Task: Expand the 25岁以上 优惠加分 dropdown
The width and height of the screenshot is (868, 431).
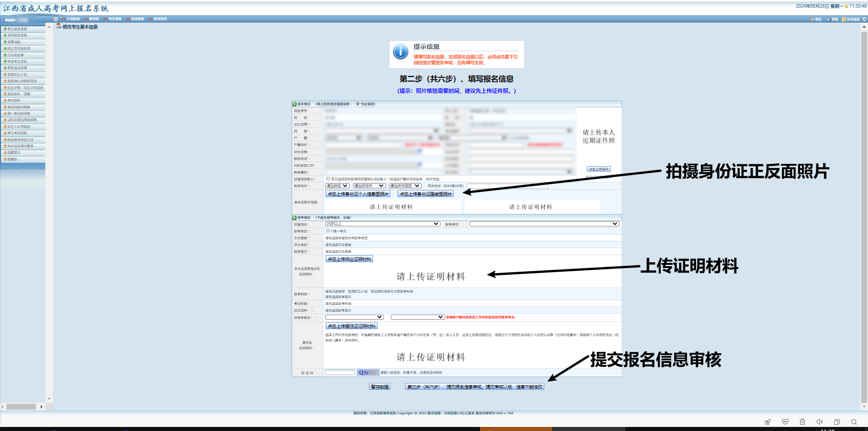Action: pos(383,224)
